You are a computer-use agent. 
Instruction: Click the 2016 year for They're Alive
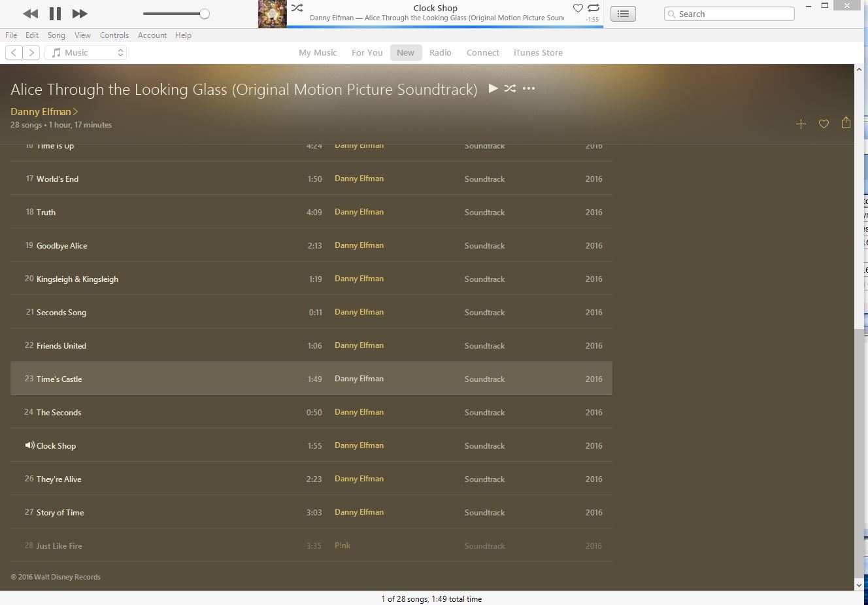[x=593, y=479]
